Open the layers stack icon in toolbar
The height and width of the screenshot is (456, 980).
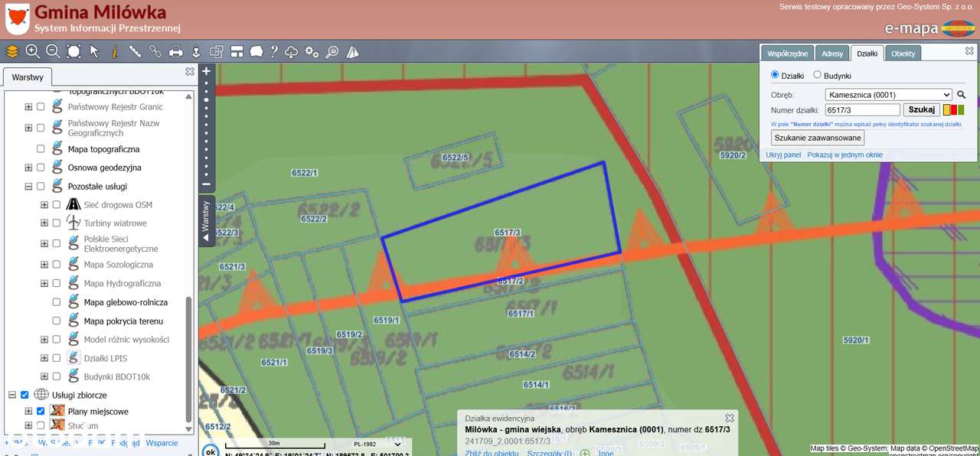coord(12,51)
